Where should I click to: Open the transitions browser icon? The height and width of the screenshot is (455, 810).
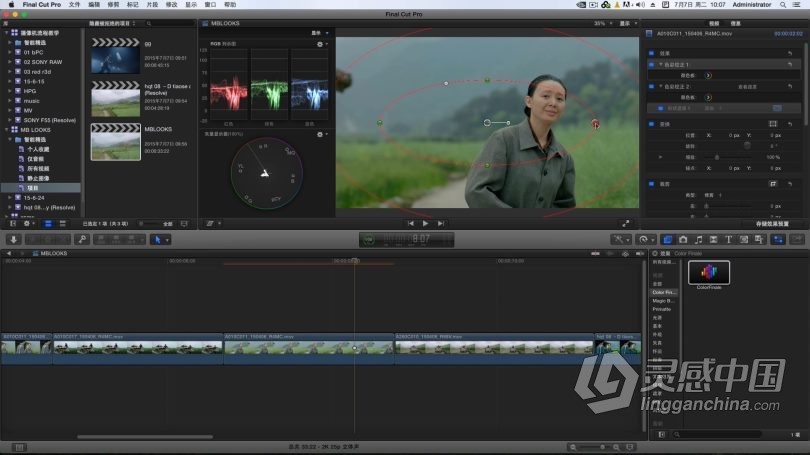[713, 240]
